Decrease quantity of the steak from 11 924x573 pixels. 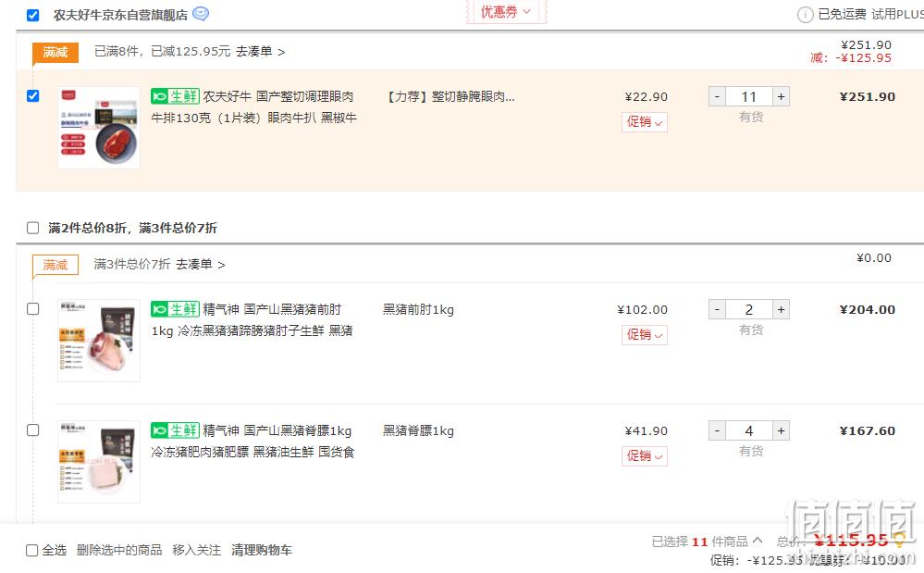[717, 96]
